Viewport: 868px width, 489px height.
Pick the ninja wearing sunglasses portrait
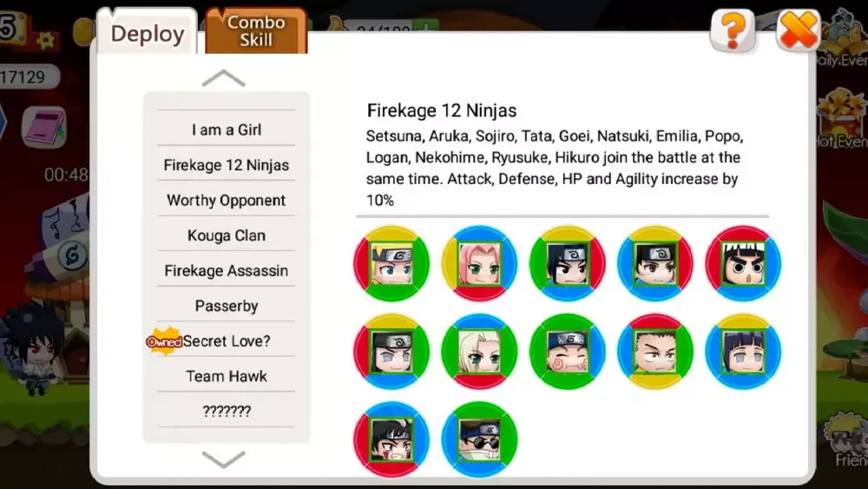pos(479,439)
